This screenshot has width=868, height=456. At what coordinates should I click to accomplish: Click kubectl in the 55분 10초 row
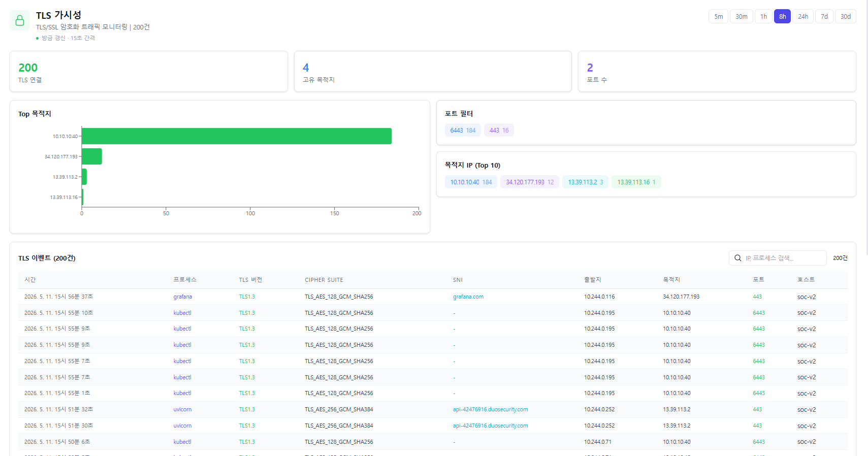click(182, 313)
